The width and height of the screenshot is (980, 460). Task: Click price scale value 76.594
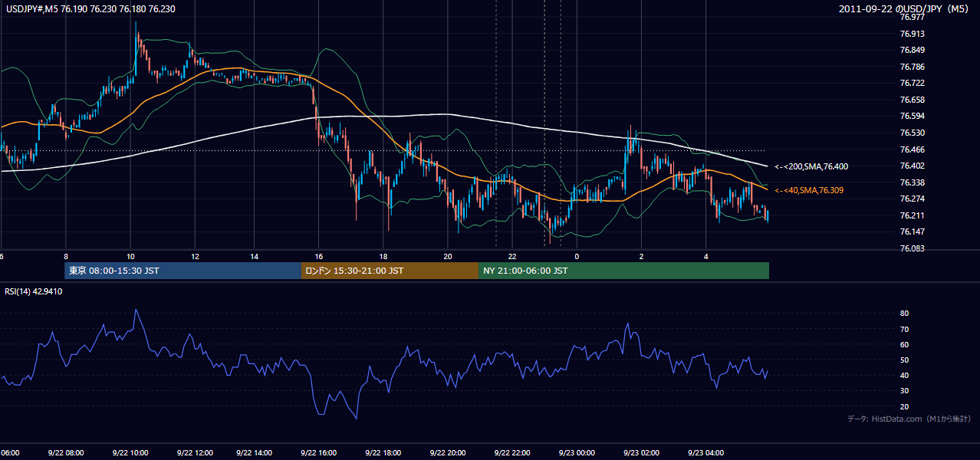(913, 116)
